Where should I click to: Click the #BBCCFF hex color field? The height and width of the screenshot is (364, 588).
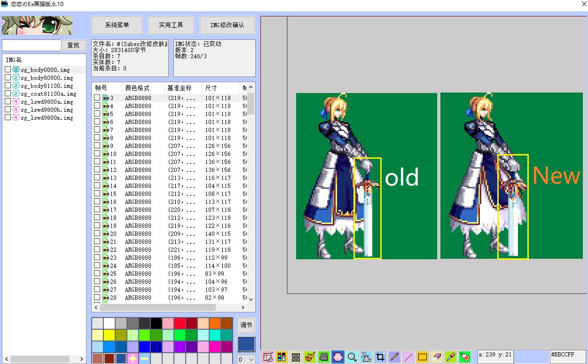(568, 356)
